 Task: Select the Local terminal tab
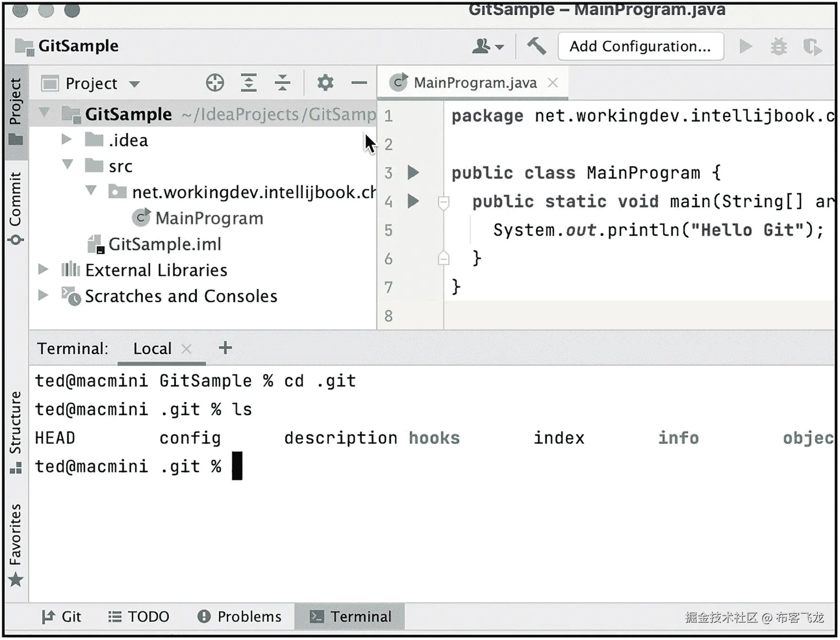(x=152, y=349)
